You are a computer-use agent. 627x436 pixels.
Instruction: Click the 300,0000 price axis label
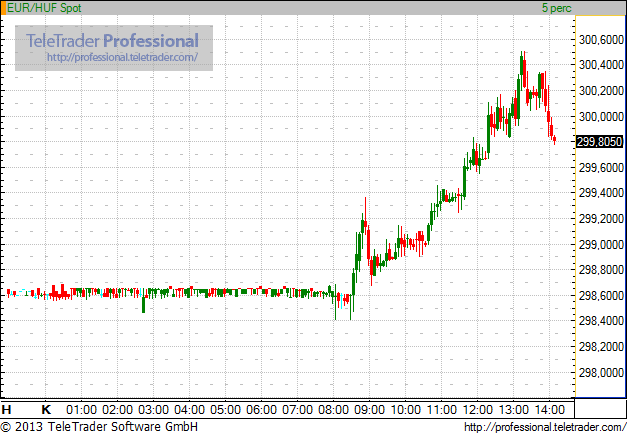tap(601, 117)
